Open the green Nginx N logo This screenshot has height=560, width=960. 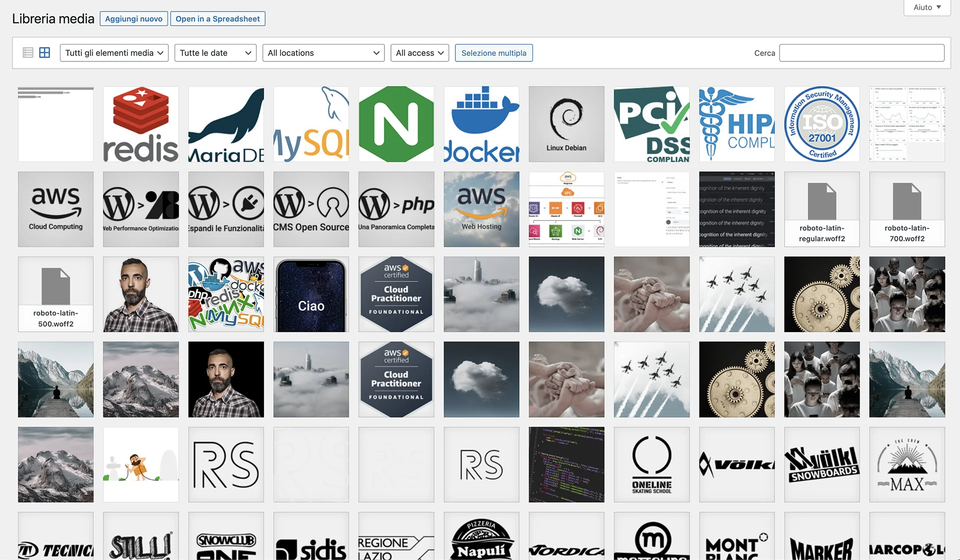click(396, 124)
